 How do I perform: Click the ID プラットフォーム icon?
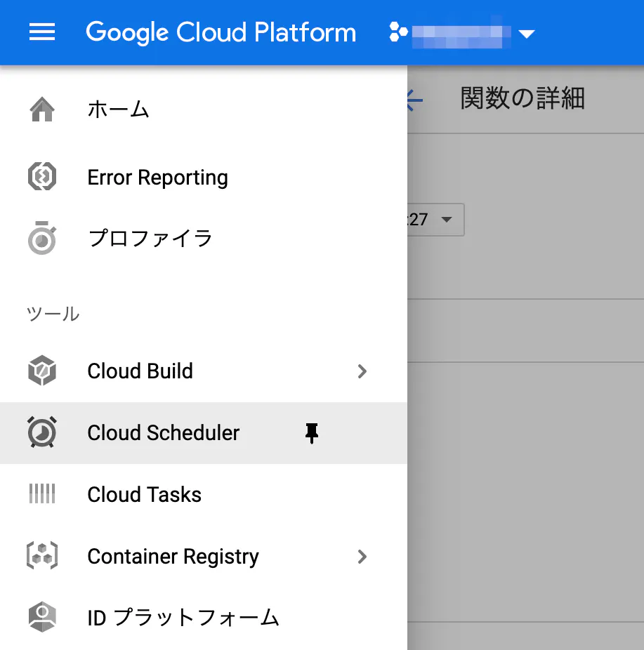41,618
